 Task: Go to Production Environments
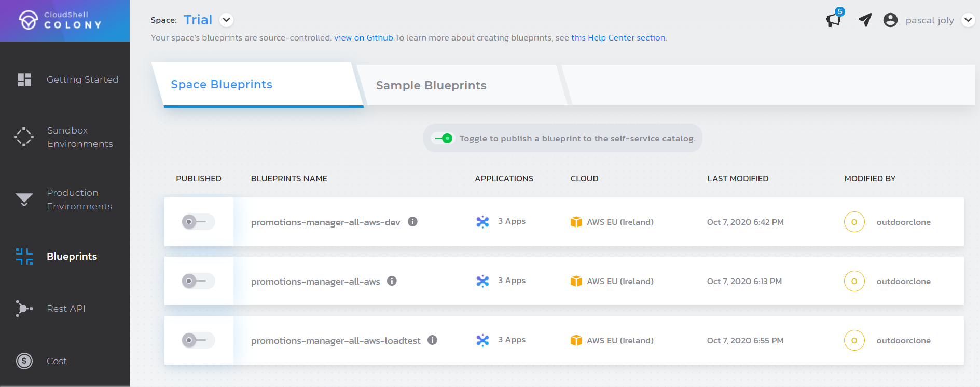click(79, 199)
